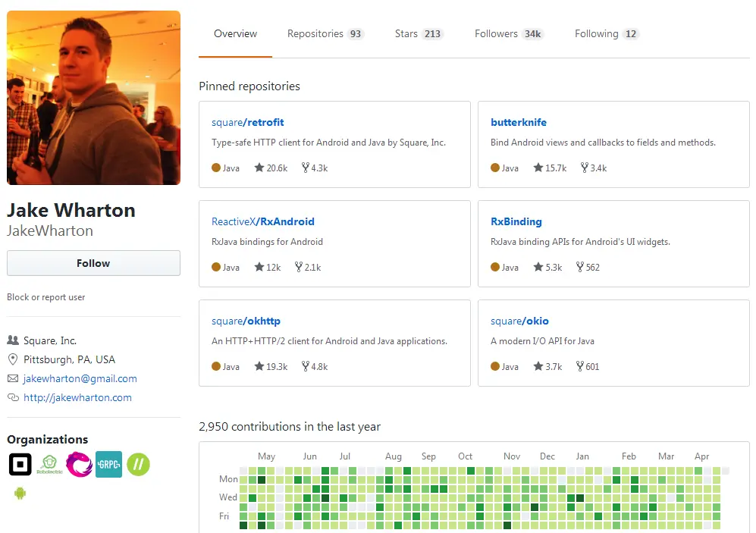Open the square/okio repository

click(519, 321)
